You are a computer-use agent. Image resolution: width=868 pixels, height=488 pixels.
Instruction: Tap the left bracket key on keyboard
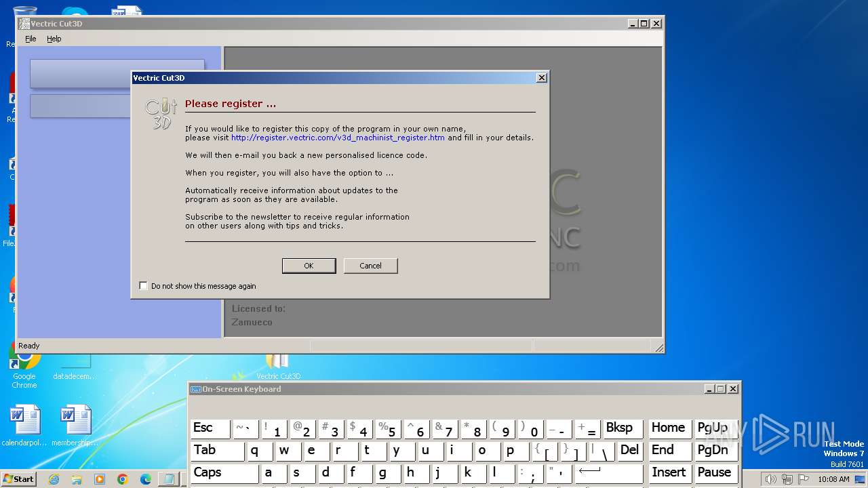click(545, 451)
